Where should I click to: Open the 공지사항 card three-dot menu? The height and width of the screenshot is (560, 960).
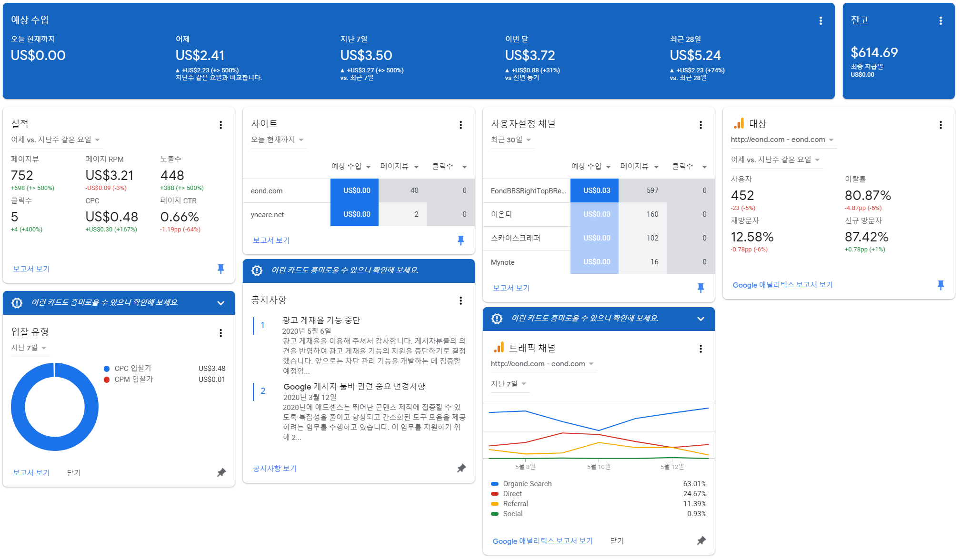click(x=460, y=300)
